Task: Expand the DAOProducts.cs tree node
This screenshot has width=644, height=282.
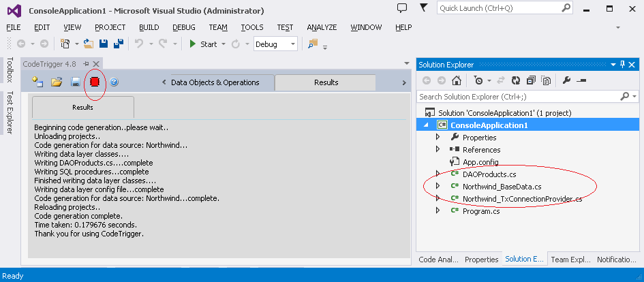Action: pyautogui.click(x=438, y=174)
